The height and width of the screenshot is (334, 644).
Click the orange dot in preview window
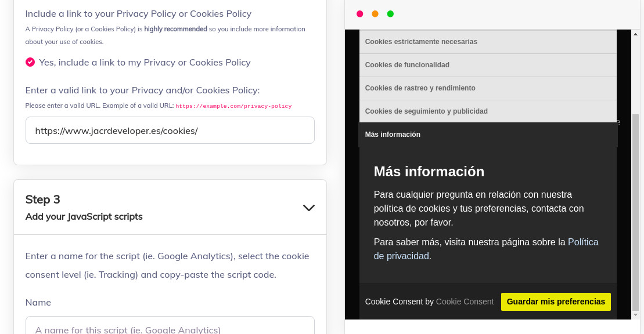click(375, 14)
